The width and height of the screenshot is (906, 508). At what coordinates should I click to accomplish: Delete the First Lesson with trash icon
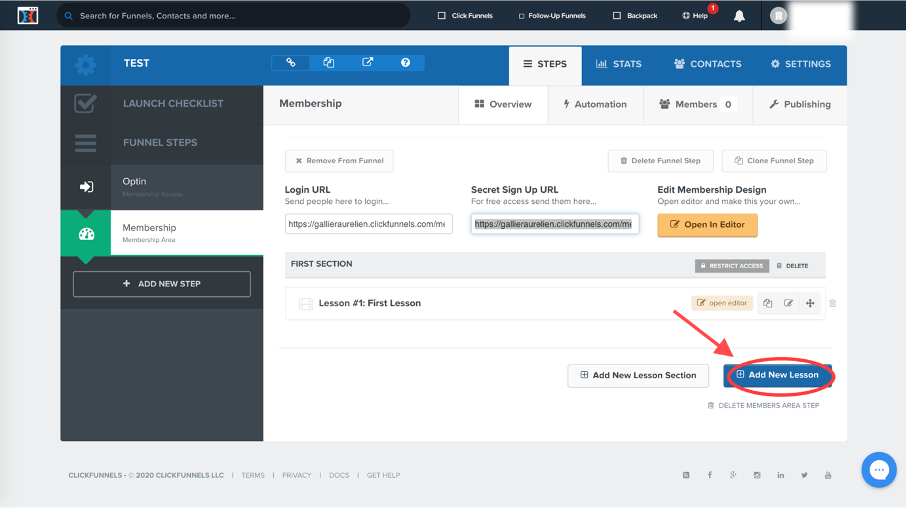point(833,303)
